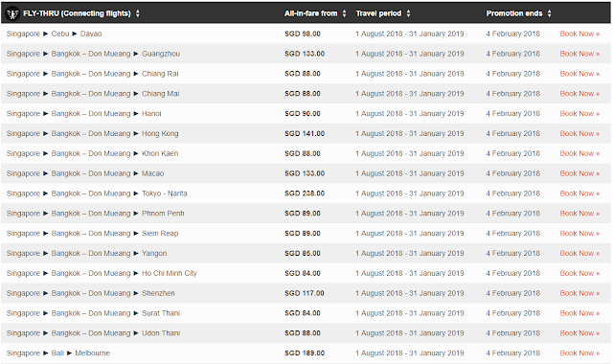Book Now for the Siem Reap flight
Screen dimensions: 613x364
pos(579,233)
